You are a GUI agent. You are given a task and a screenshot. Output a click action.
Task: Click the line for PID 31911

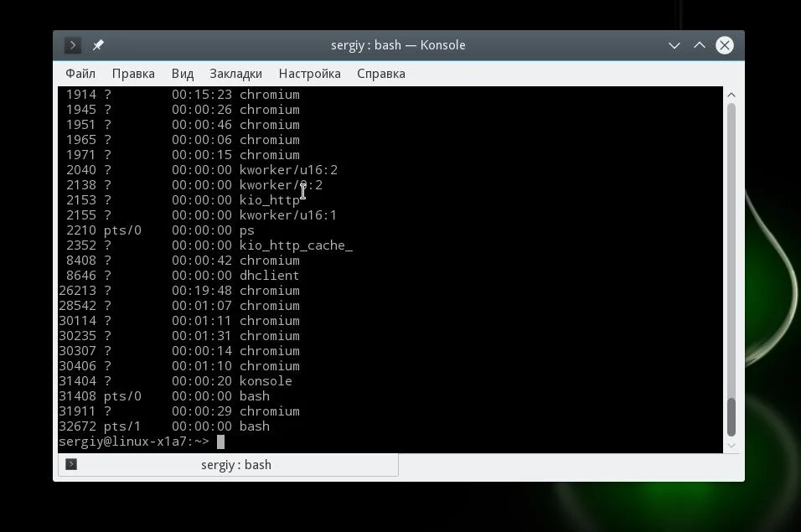(179, 411)
